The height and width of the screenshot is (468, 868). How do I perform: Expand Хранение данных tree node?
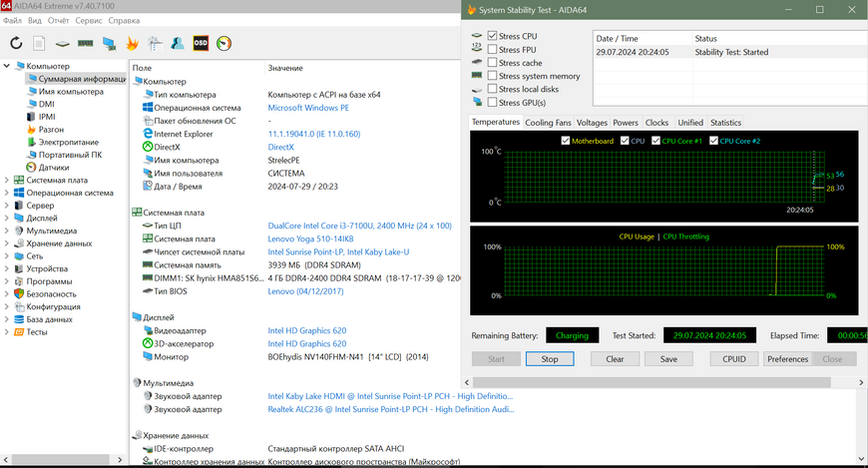(7, 243)
